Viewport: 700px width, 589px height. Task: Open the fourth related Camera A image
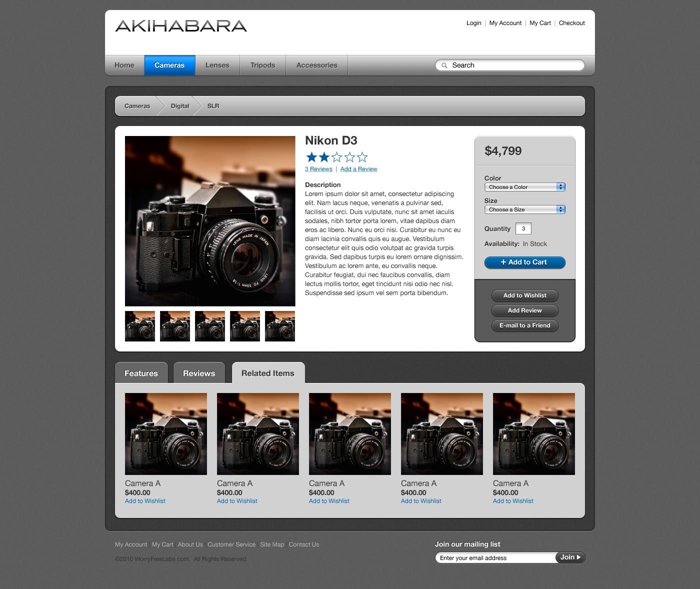click(442, 434)
